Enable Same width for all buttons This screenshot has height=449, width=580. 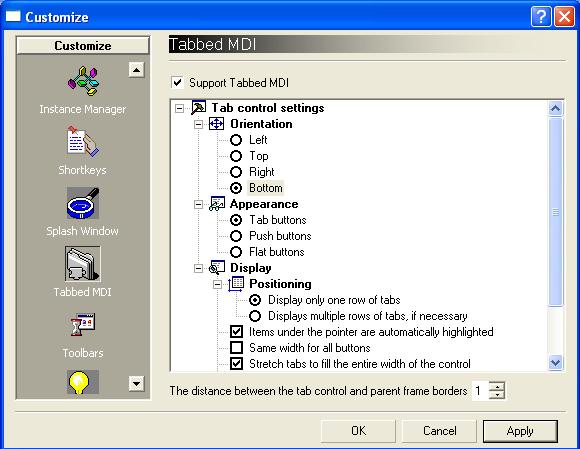[236, 348]
